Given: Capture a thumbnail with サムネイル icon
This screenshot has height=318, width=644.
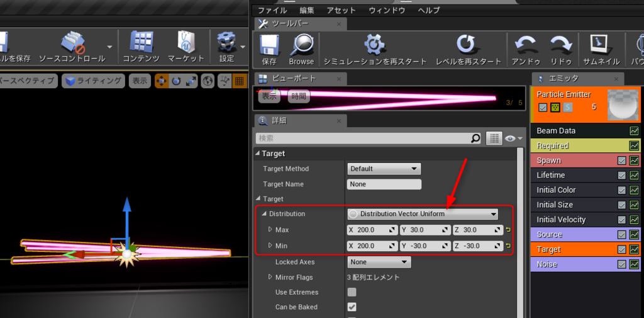Looking at the screenshot, I should [x=601, y=50].
